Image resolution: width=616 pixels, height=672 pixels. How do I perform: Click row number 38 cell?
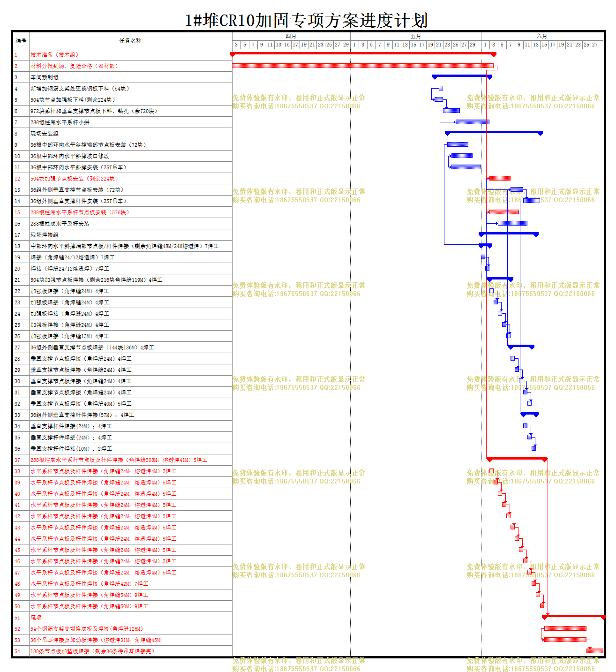tap(21, 471)
